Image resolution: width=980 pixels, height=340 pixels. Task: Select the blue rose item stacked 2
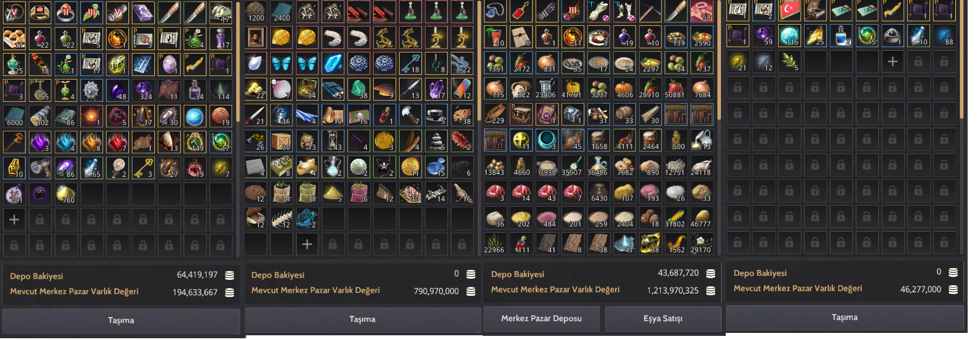307,218
